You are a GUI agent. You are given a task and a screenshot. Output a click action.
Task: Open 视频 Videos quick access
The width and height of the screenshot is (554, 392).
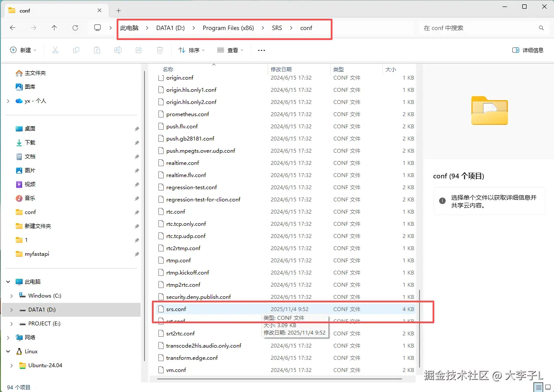(26, 184)
